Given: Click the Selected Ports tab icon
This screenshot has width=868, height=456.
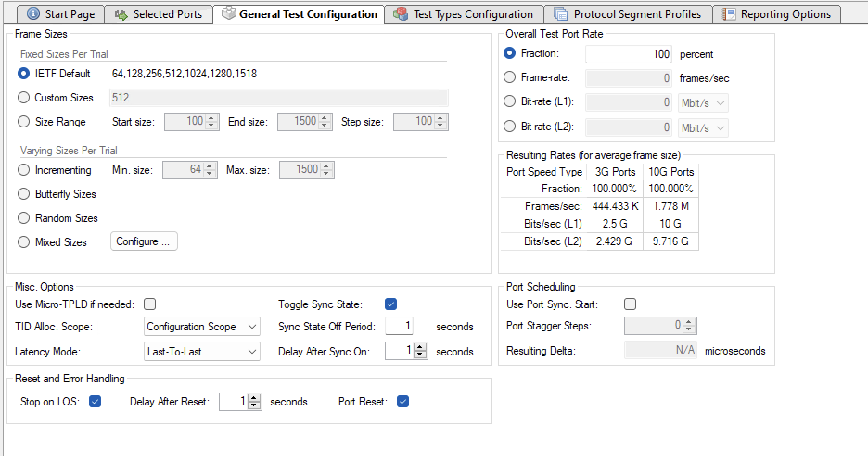Looking at the screenshot, I should (x=121, y=15).
